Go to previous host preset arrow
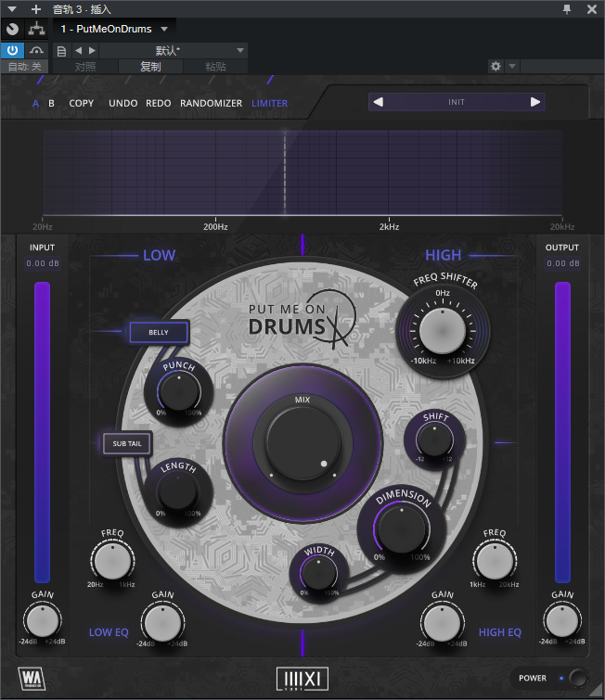605x700 pixels. (78, 50)
